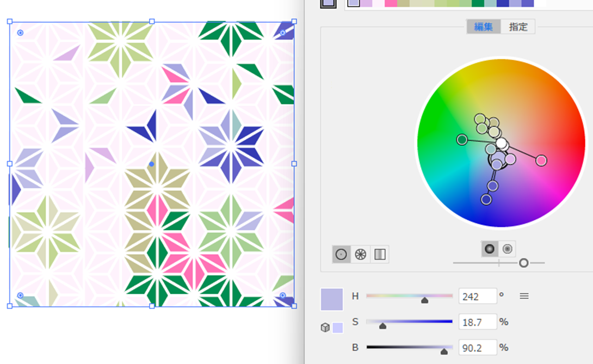Click blue center point of selected artwork
This screenshot has width=593, height=364.
(152, 164)
